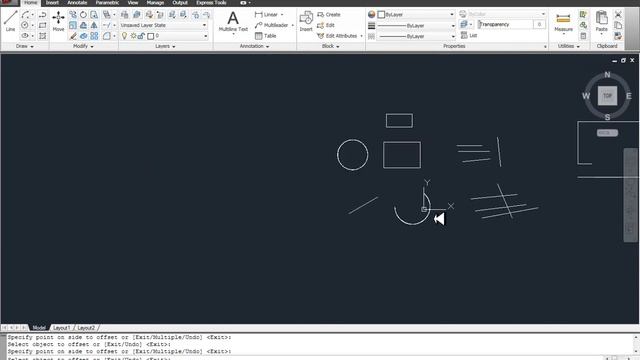Image resolution: width=640 pixels, height=360 pixels.
Task: Switch to the Manage ribbon tab
Action: point(155,2)
